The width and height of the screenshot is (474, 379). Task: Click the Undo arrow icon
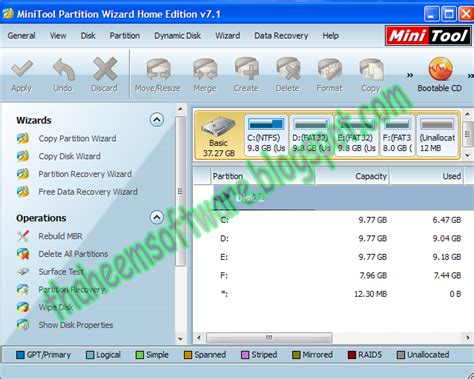pos(63,69)
